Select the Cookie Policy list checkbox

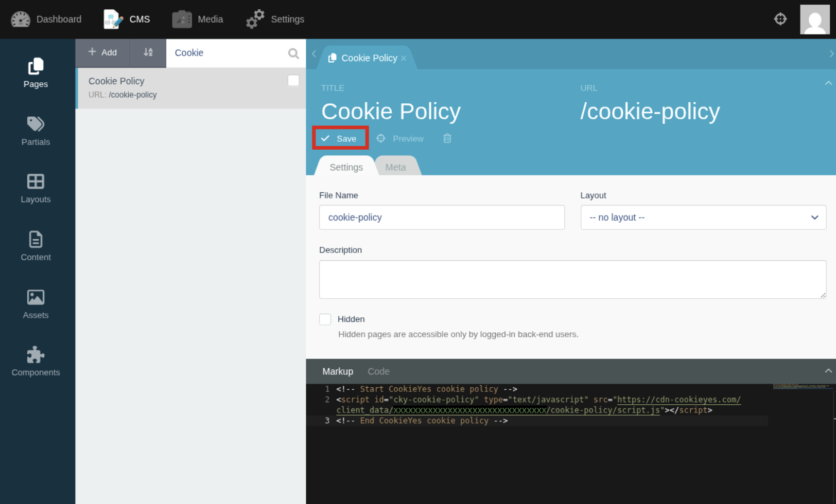click(293, 81)
